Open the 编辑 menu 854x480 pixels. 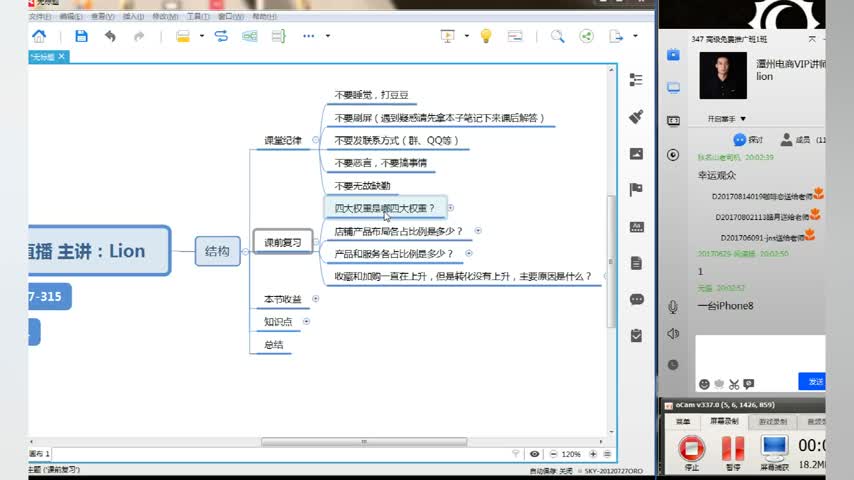coord(71,17)
